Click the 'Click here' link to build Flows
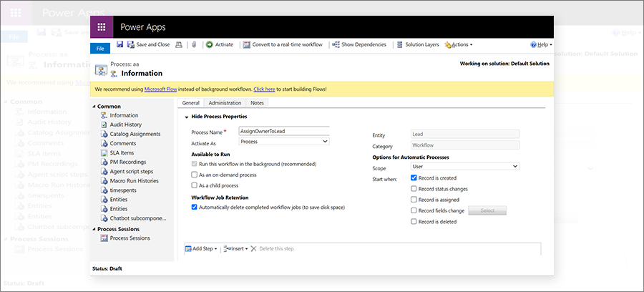 pos(264,89)
